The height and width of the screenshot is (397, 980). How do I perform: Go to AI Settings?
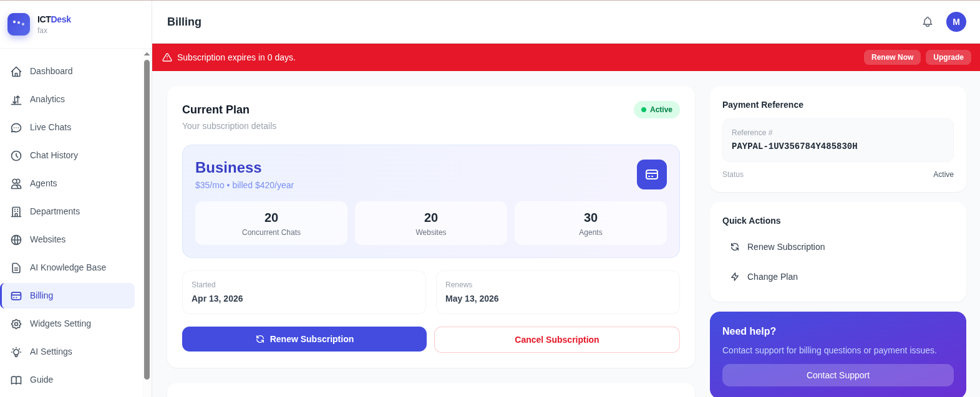pyautogui.click(x=67, y=352)
